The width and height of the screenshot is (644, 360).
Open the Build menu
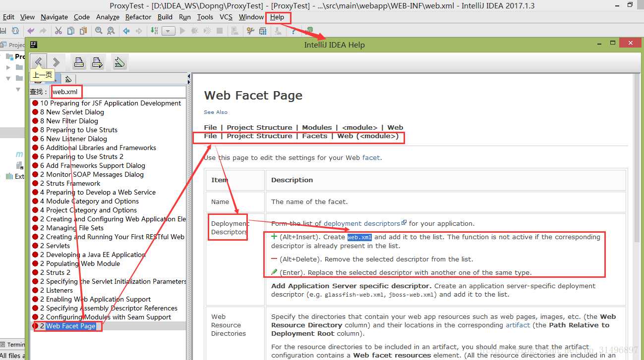tap(165, 17)
